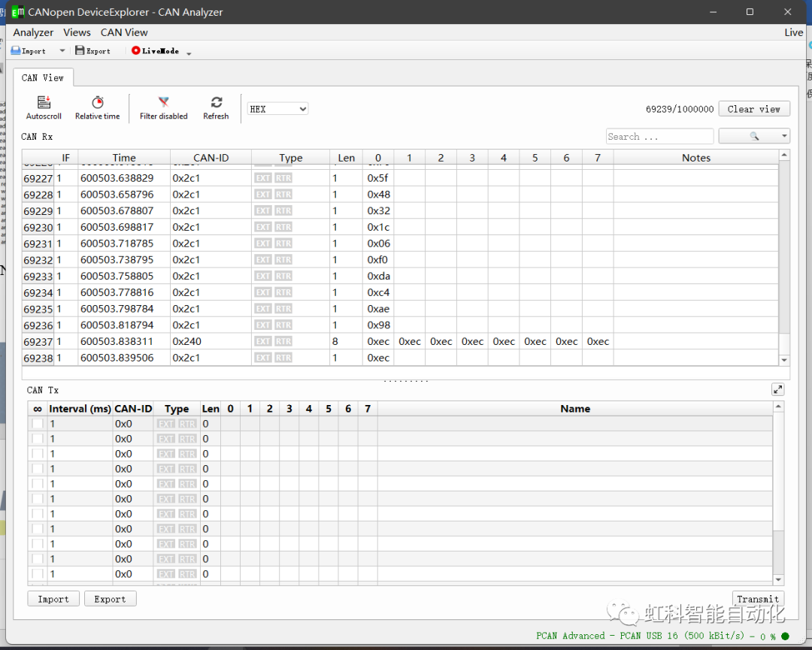Click the Import toolbar icon
This screenshot has width=812, height=650.
[17, 51]
